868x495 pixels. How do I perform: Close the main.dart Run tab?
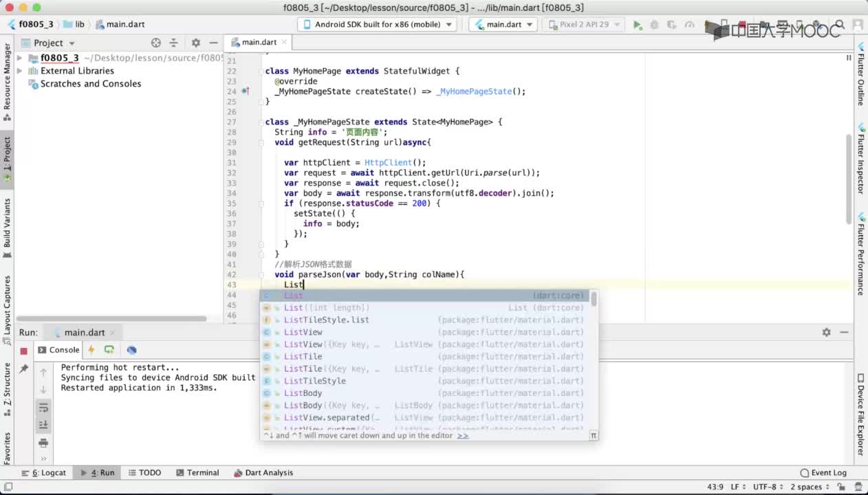coord(111,333)
